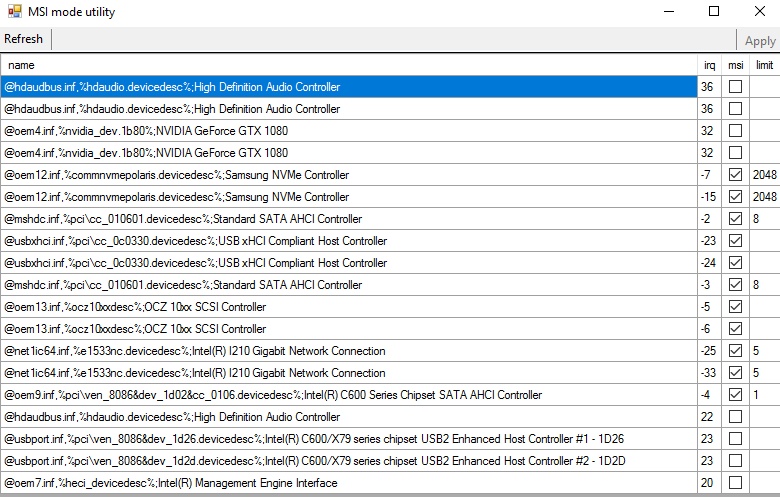Click the irq column header
The width and height of the screenshot is (780, 497).
click(709, 65)
